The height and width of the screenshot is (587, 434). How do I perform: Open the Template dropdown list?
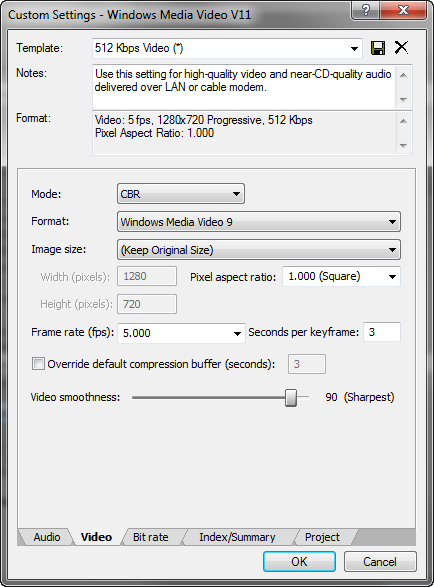coord(227,48)
